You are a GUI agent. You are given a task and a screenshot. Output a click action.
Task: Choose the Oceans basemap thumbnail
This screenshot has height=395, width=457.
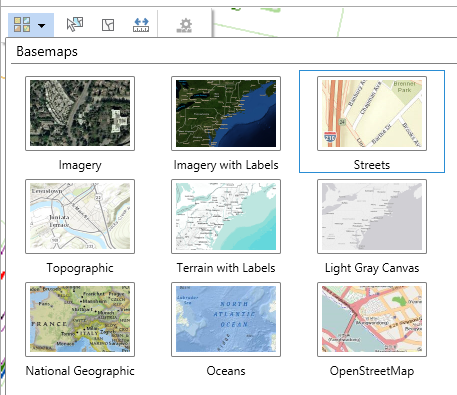tap(226, 319)
